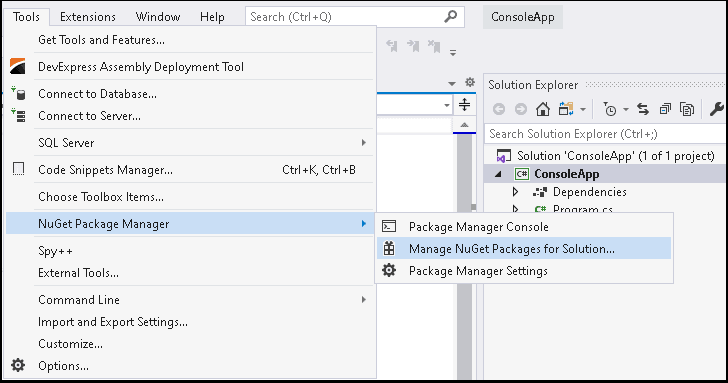Click the Solution Explorer forward arrow
This screenshot has width=728, height=383.
pyautogui.click(x=521, y=109)
